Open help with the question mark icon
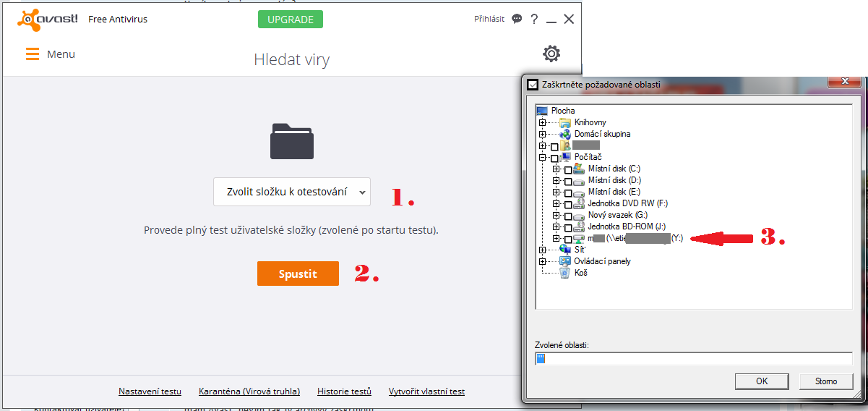 pos(534,19)
